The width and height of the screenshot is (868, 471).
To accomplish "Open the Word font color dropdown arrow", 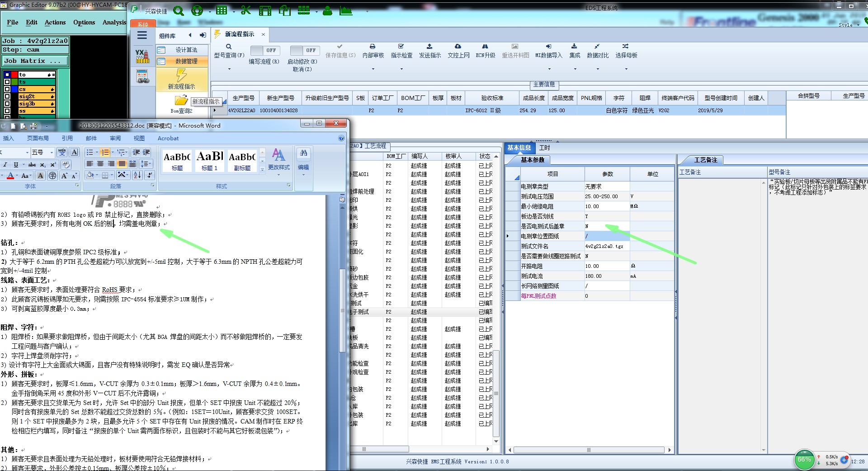I will click(x=17, y=176).
